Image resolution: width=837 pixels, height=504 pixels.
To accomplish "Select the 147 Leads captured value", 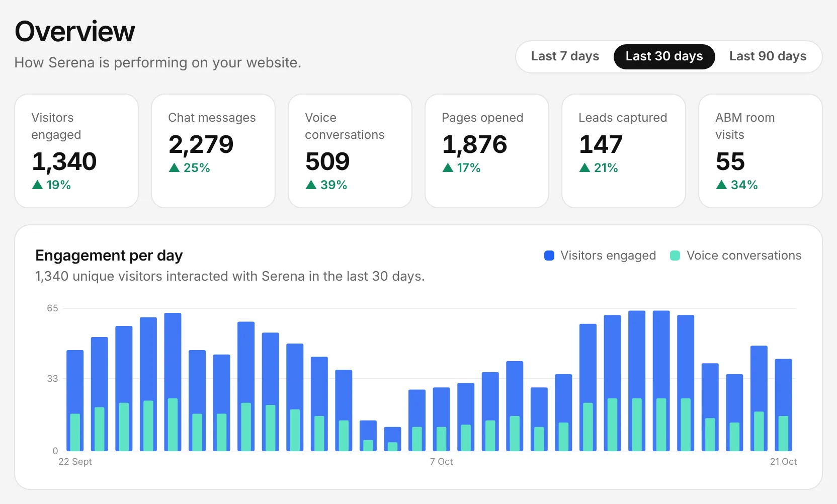I will coord(601,144).
